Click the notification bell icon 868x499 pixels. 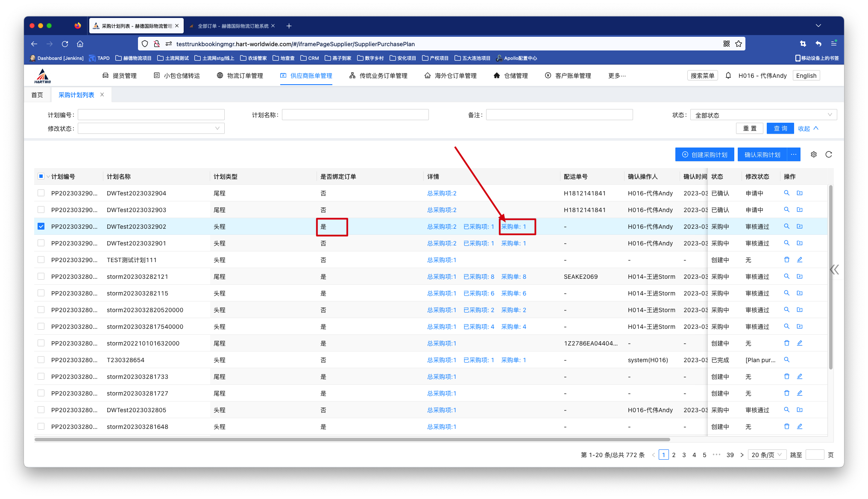click(x=728, y=76)
